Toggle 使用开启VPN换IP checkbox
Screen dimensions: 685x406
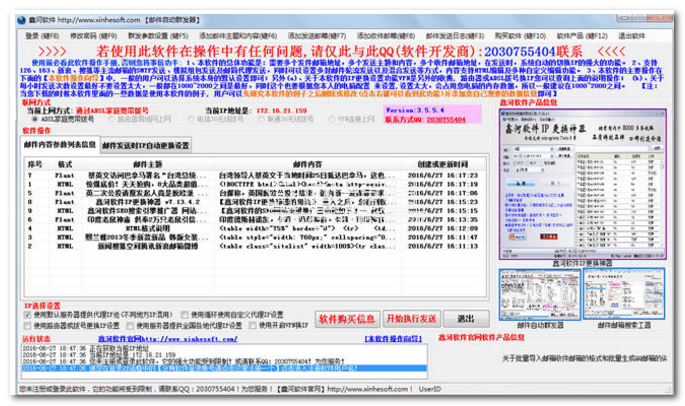(x=253, y=326)
